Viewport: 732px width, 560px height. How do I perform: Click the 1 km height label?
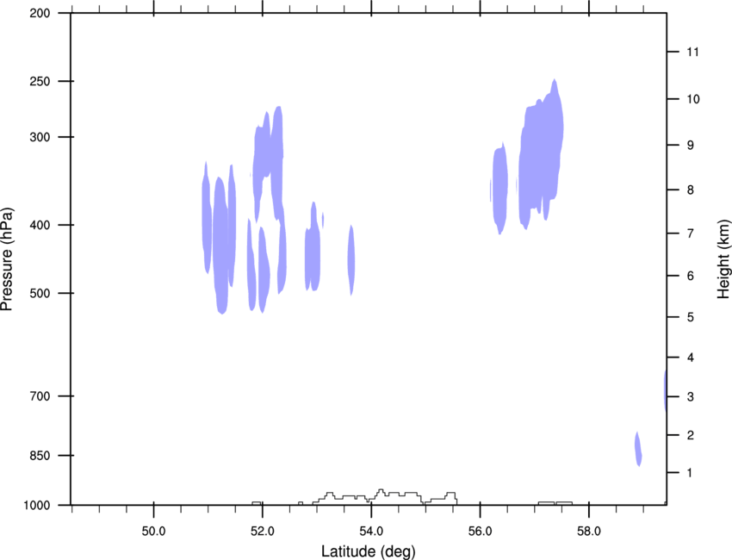coord(690,473)
